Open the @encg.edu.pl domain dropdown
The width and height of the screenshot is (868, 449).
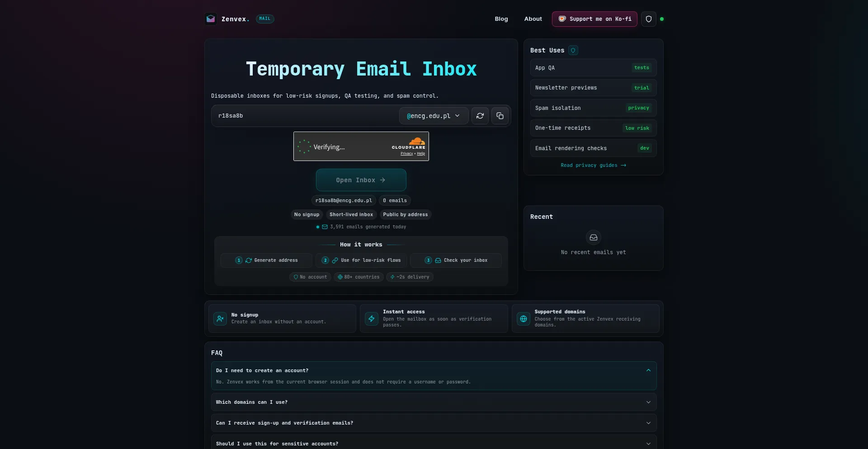(x=434, y=116)
